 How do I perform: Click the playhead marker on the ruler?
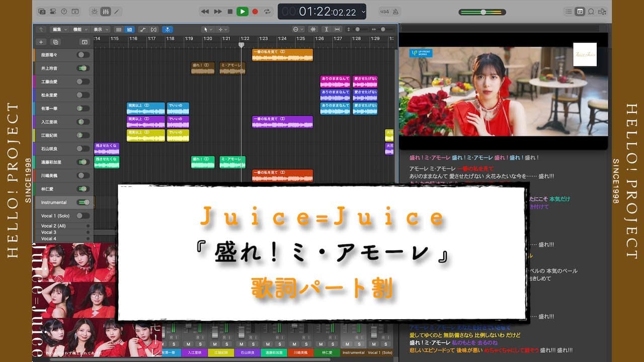coord(241,45)
